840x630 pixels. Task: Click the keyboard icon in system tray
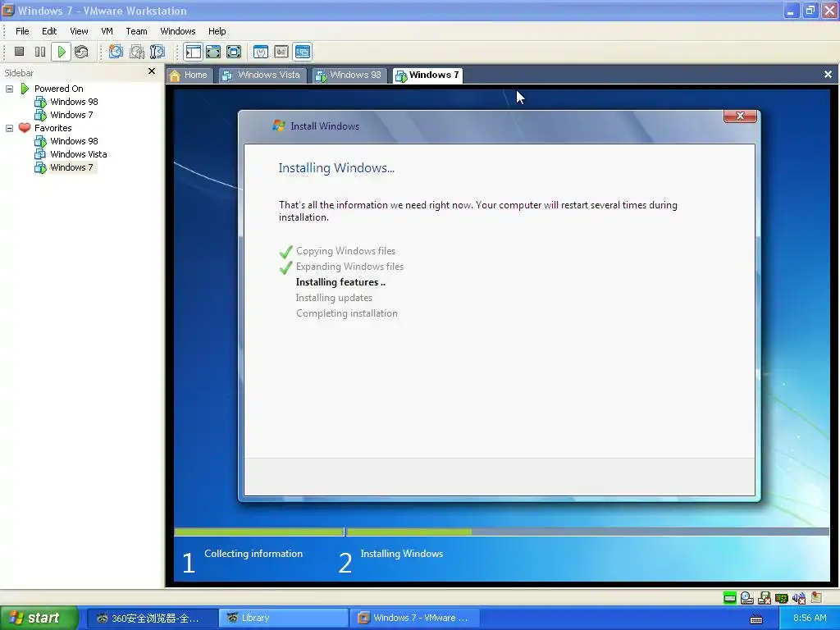(756, 619)
